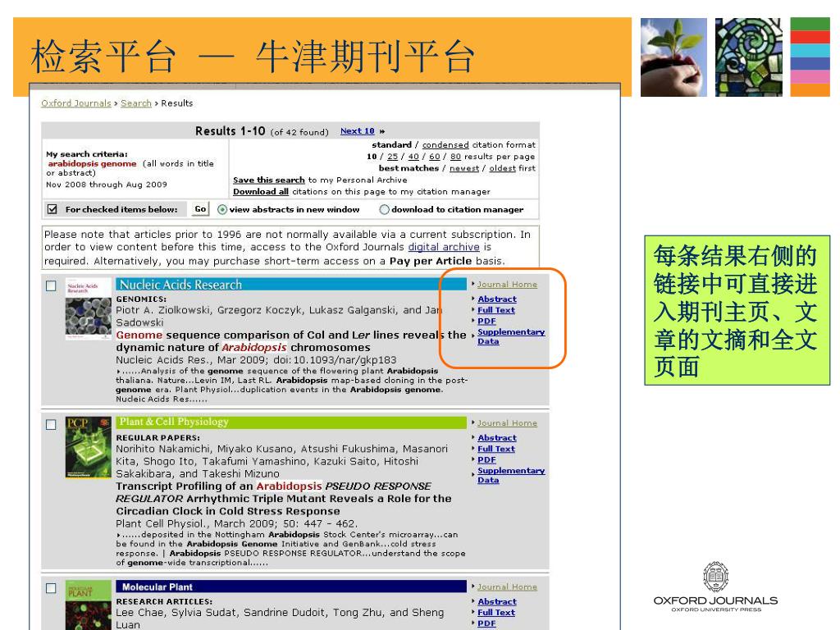Click the Go button

(200, 209)
